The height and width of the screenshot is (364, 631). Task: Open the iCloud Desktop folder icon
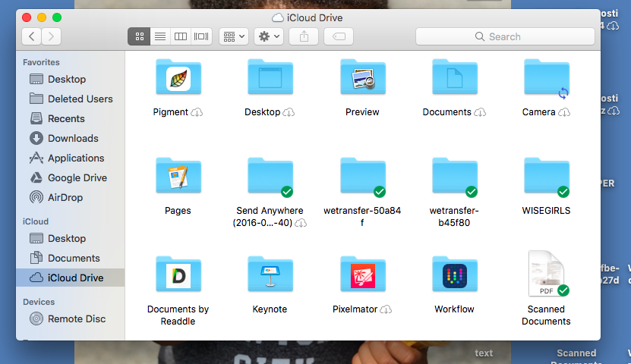(270, 77)
